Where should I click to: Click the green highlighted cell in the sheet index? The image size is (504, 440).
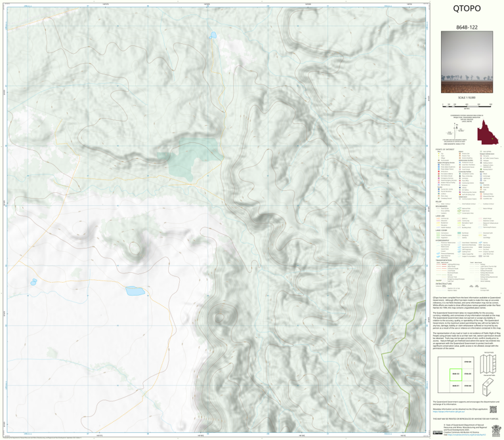455,374
